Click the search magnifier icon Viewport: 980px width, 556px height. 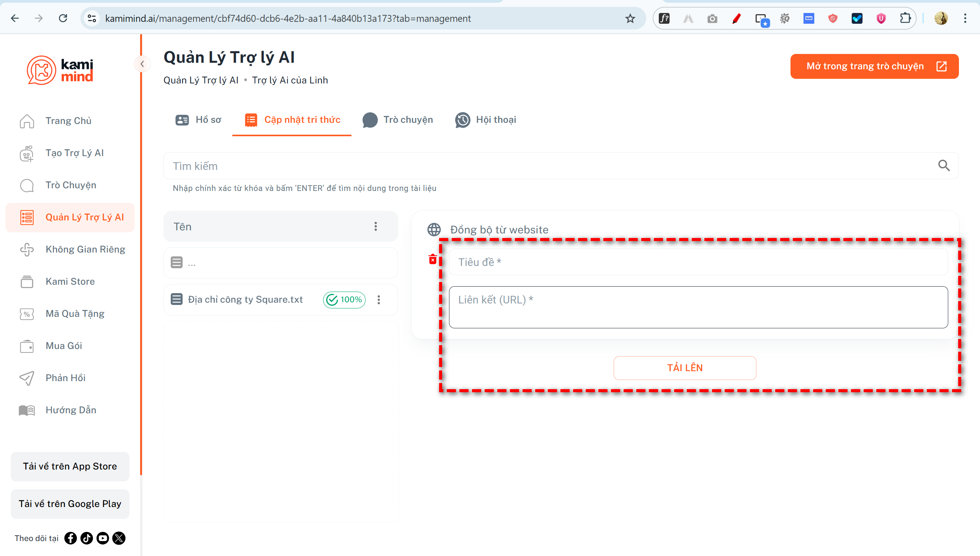click(944, 166)
